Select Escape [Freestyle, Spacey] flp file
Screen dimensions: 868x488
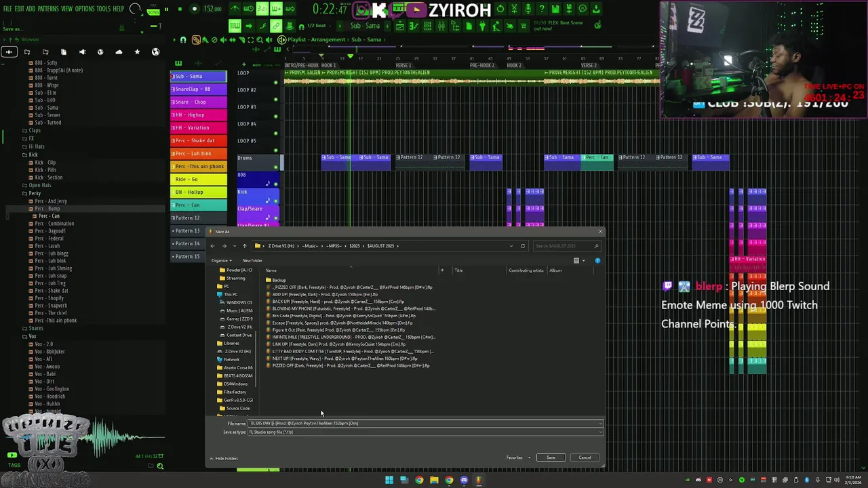(342, 323)
